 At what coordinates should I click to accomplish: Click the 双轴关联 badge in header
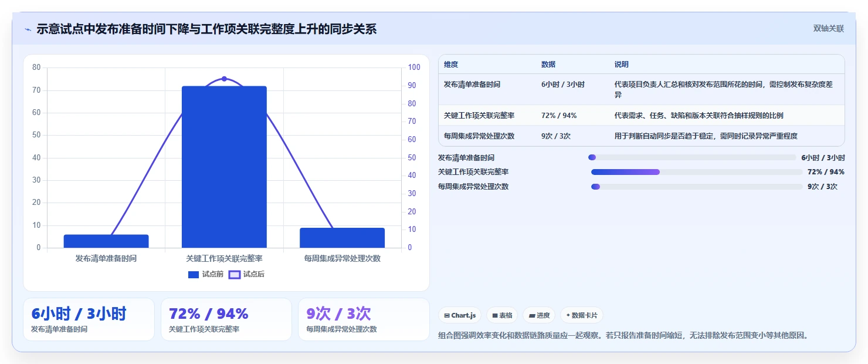coord(828,29)
